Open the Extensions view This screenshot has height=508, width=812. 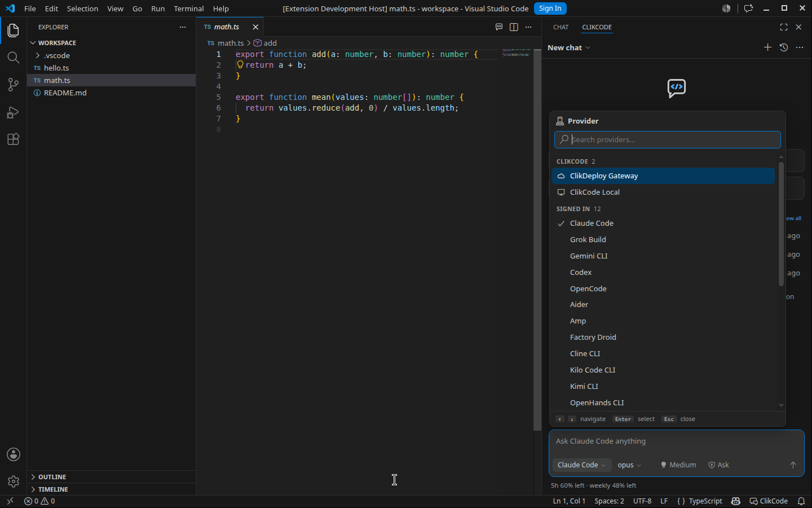(x=13, y=139)
